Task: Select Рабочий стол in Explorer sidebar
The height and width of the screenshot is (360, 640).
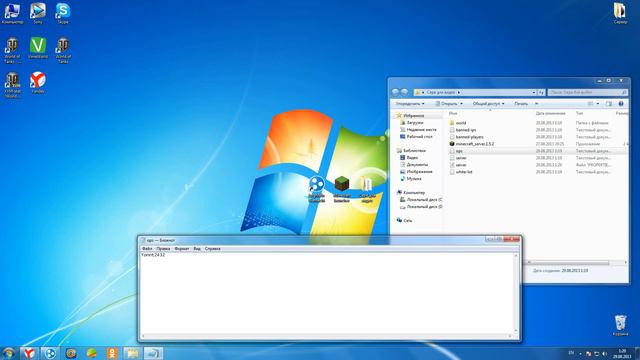Action: (x=416, y=137)
